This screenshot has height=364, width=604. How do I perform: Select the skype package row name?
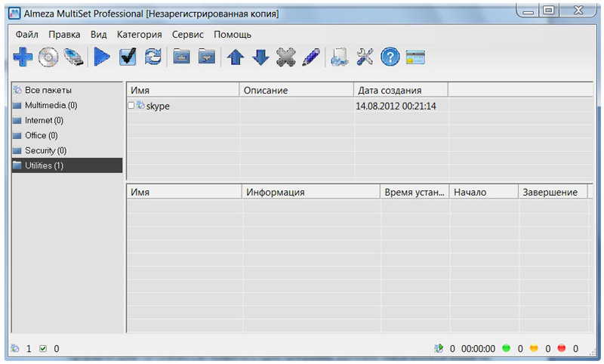pos(158,106)
